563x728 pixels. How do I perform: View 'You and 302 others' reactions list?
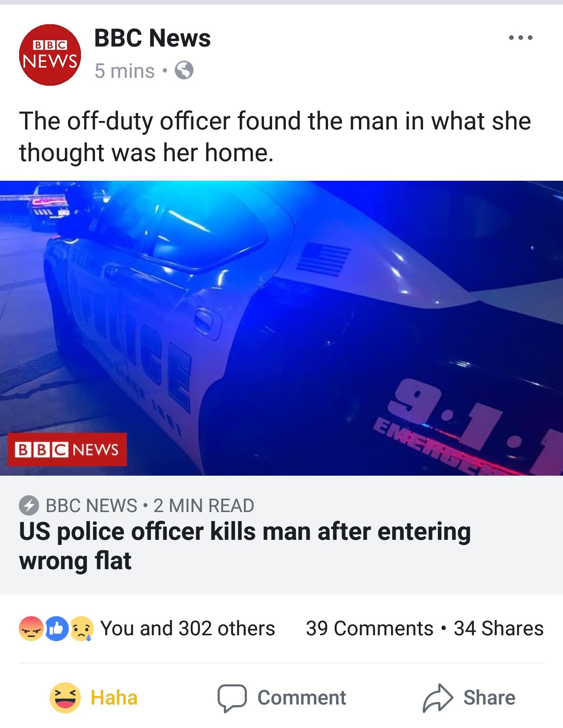[x=188, y=629]
